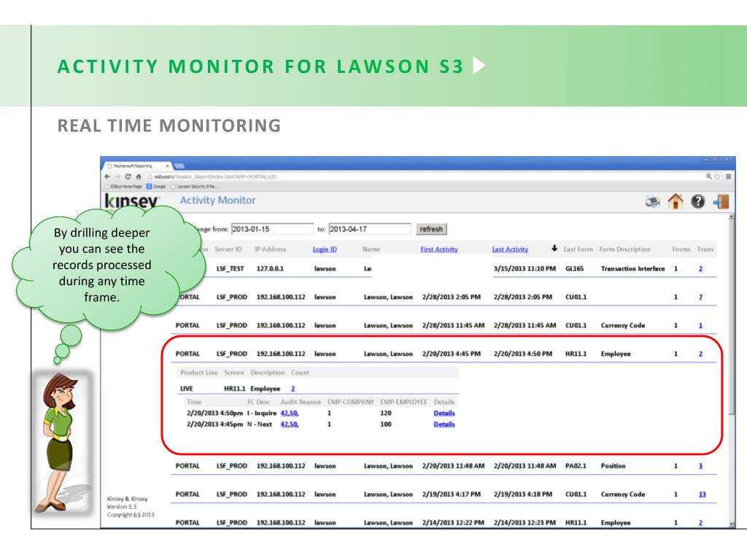Open help with question mark icon
The width and height of the screenshot is (747, 560).
tap(698, 201)
